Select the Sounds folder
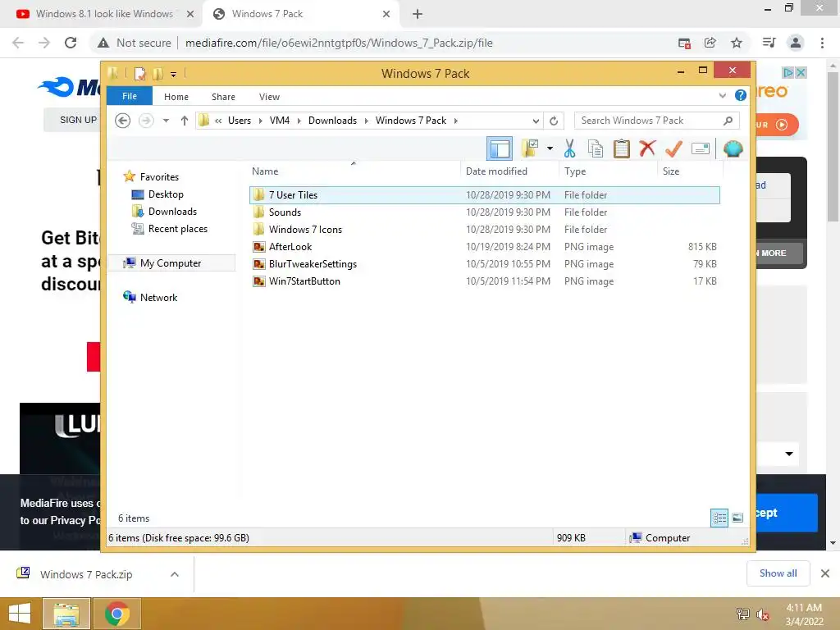 pyautogui.click(x=484, y=212)
